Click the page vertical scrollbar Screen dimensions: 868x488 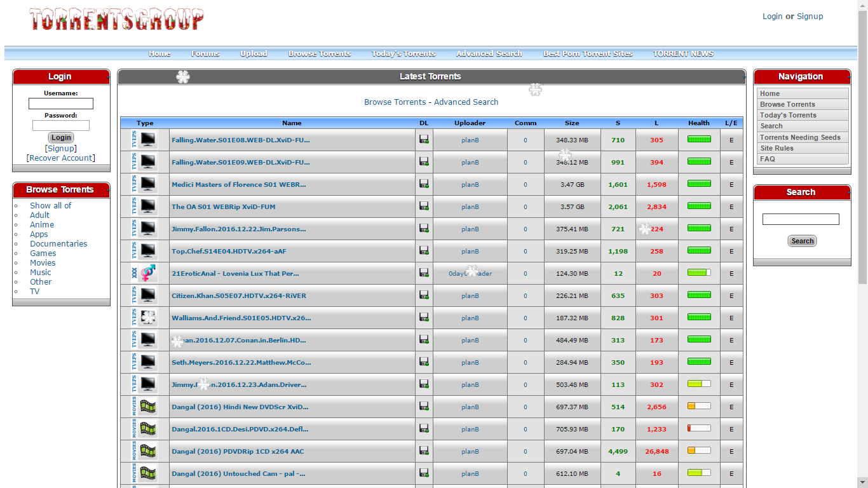[x=862, y=146]
